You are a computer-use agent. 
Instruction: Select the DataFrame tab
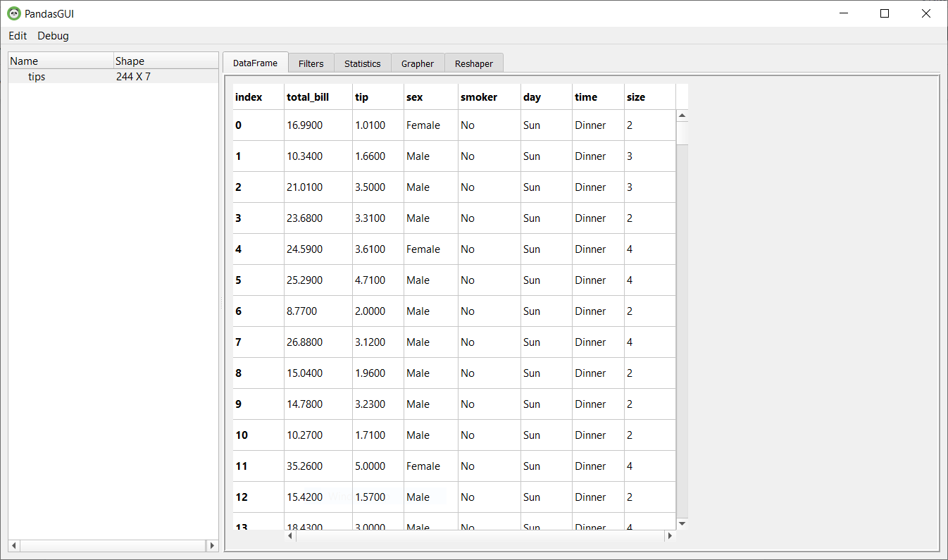(255, 62)
